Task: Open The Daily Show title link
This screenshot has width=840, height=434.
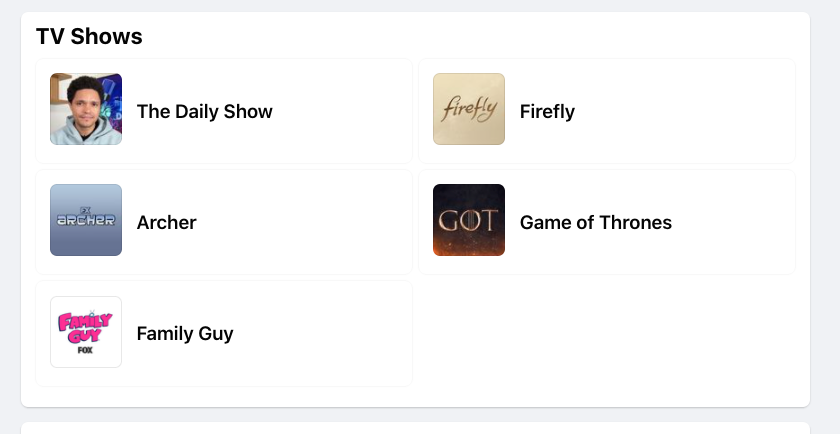Action: coord(205,111)
